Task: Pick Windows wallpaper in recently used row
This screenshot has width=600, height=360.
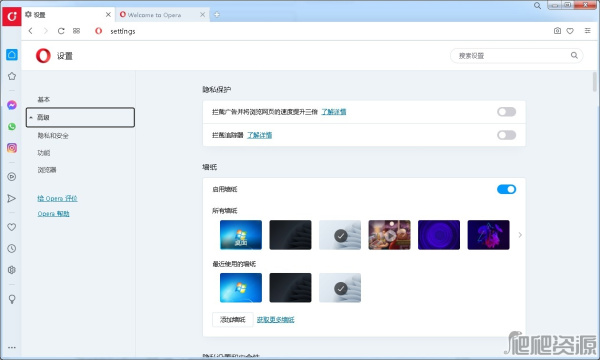Action: (x=241, y=288)
